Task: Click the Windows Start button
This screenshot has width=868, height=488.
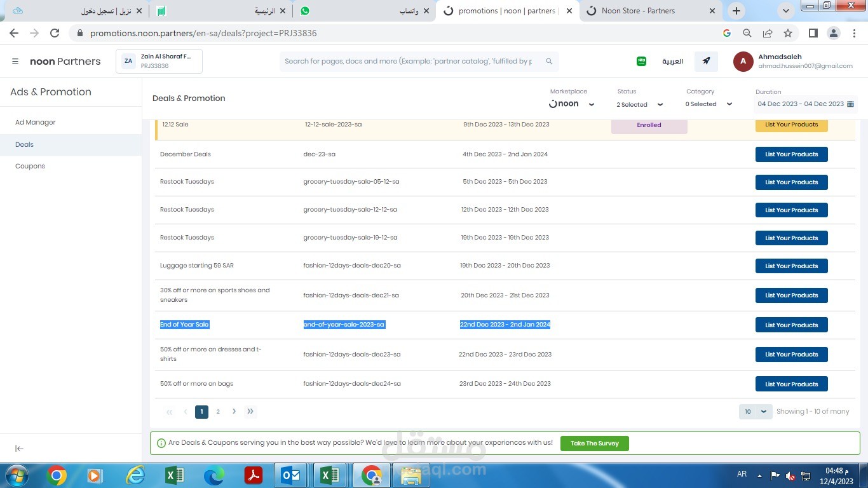Action: pyautogui.click(x=16, y=475)
